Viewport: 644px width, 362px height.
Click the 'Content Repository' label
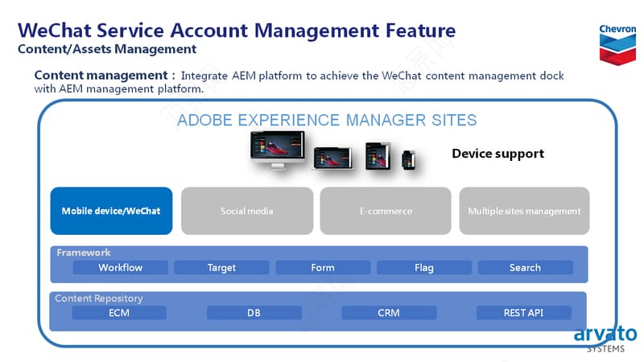(x=99, y=298)
